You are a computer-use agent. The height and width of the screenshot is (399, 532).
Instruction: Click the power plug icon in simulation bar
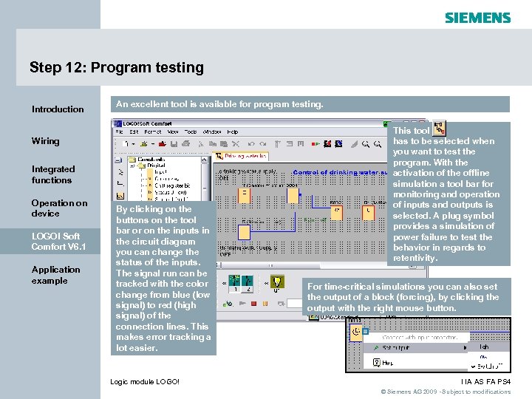[x=228, y=304]
